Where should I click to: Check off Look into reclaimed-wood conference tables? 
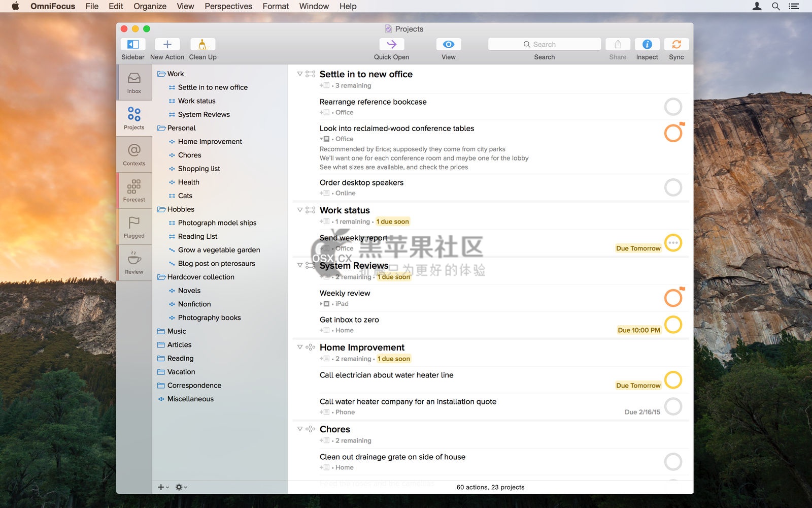673,133
